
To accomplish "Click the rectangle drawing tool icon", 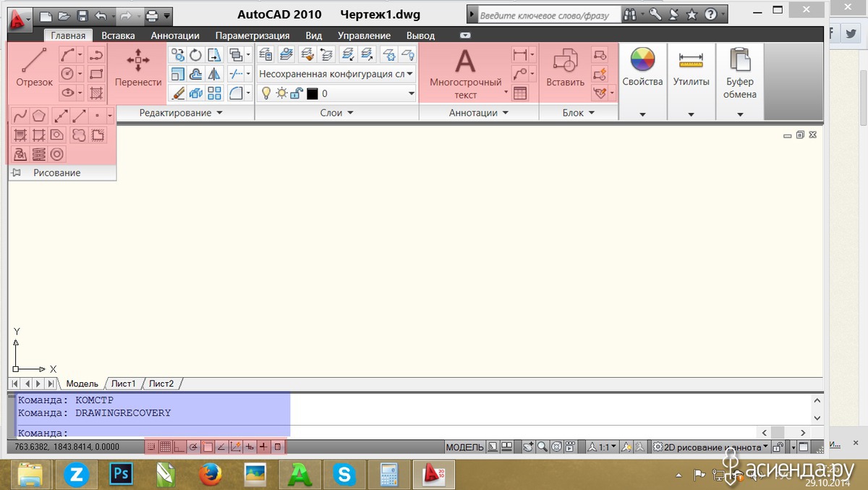I will [96, 73].
